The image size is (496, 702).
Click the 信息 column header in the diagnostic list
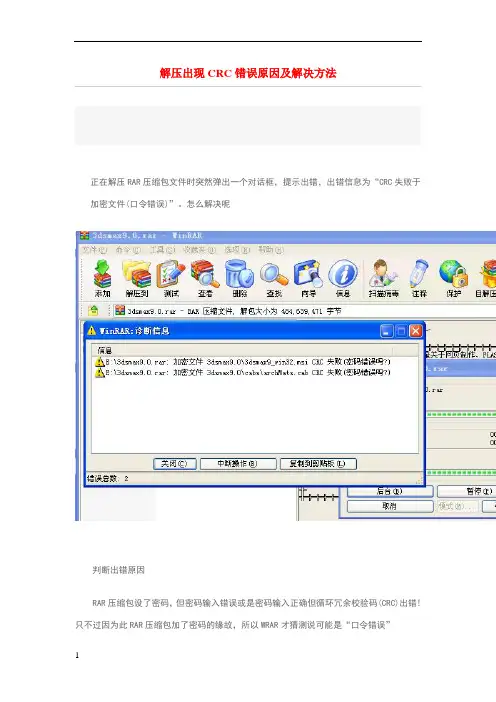point(242,351)
